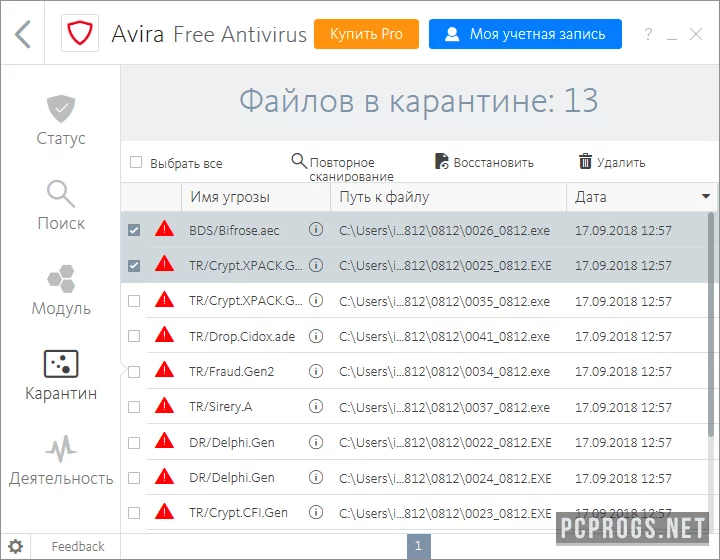Open My account blue button
720x560 pixels.
pos(525,34)
